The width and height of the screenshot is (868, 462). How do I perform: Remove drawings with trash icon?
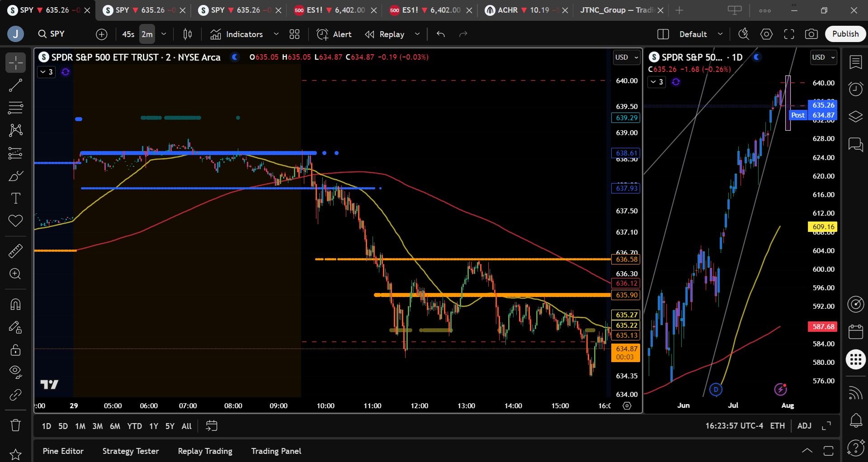tap(15, 425)
